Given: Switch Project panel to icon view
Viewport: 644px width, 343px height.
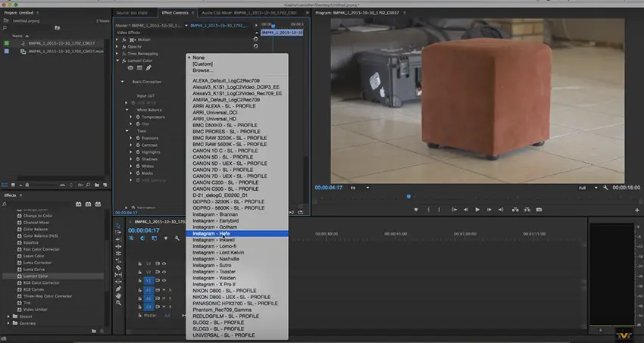Looking at the screenshot, I should [x=13, y=185].
